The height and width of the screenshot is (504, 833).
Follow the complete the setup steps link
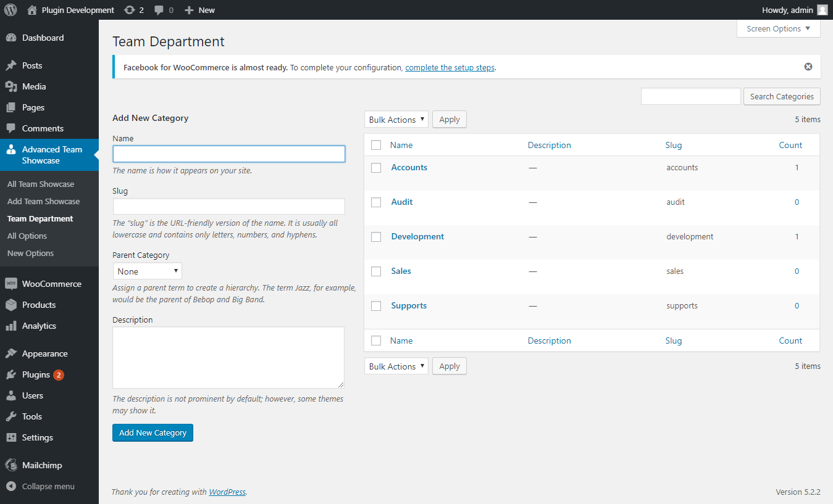point(450,67)
